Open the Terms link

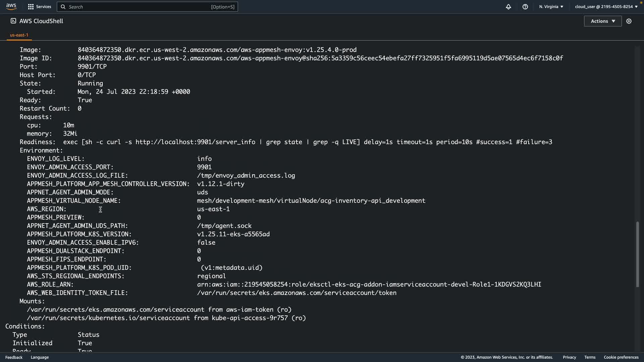(x=590, y=357)
